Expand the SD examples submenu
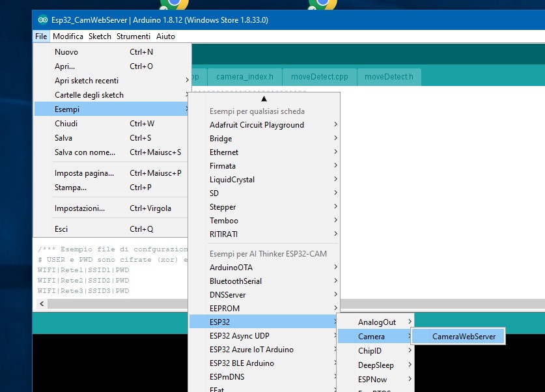 264,193
